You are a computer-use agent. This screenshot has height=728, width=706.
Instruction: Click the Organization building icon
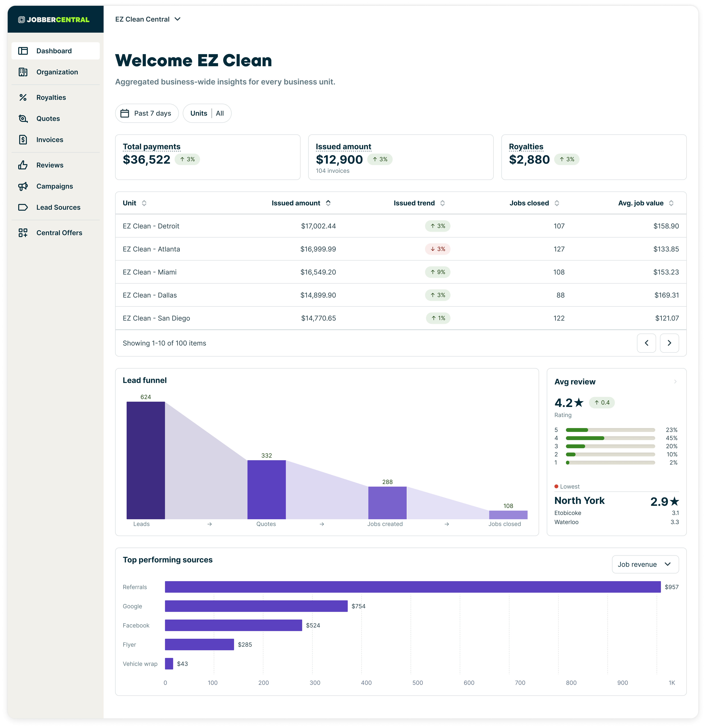tap(23, 72)
